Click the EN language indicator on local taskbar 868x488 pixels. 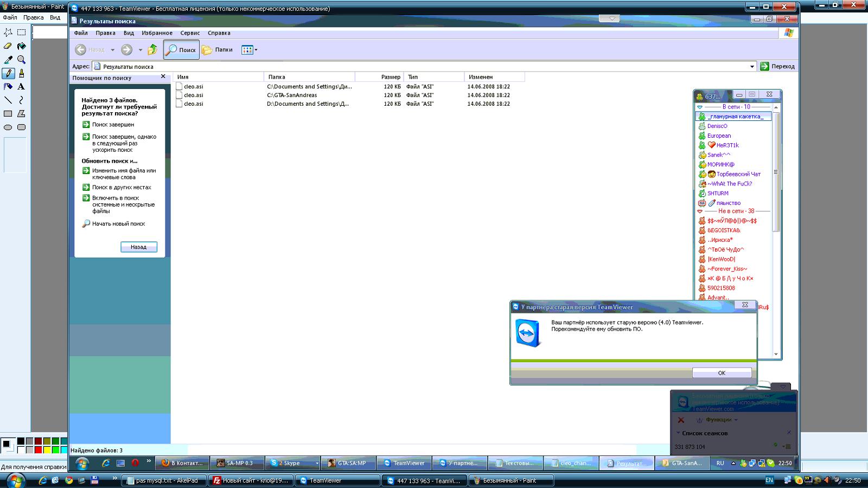pyautogui.click(x=769, y=480)
